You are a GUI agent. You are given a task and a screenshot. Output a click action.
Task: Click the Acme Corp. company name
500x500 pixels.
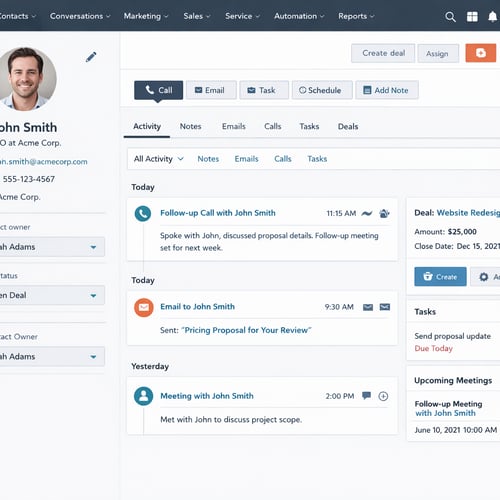[x=20, y=197]
